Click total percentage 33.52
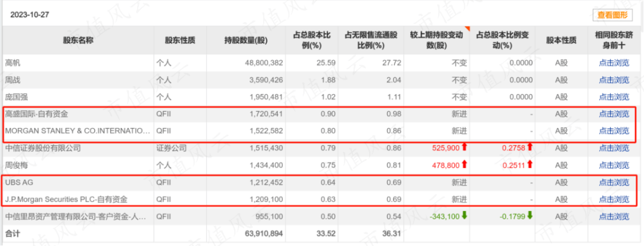Image resolution: width=644 pixels, height=246 pixels. coord(327,233)
